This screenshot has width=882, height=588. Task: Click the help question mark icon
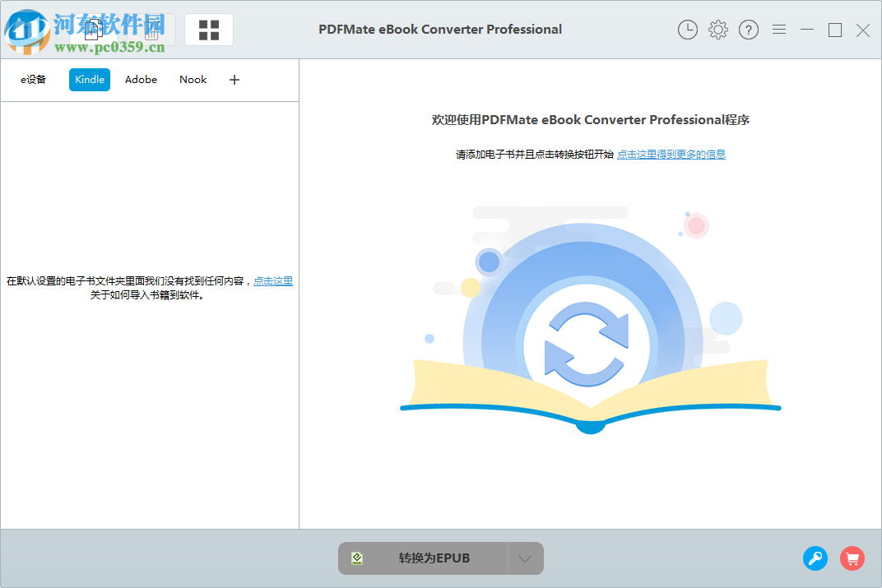point(748,30)
